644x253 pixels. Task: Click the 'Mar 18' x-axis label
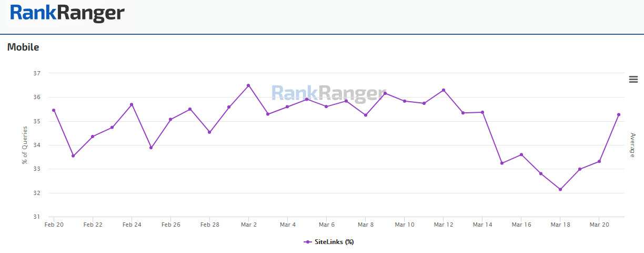click(560, 225)
